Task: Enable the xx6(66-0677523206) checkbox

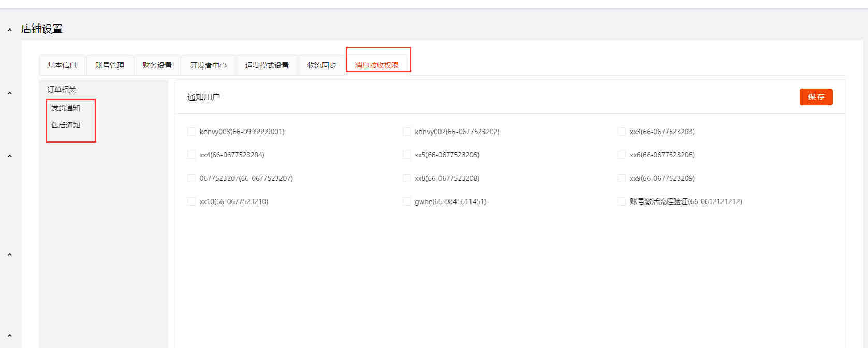Action: 622,155
